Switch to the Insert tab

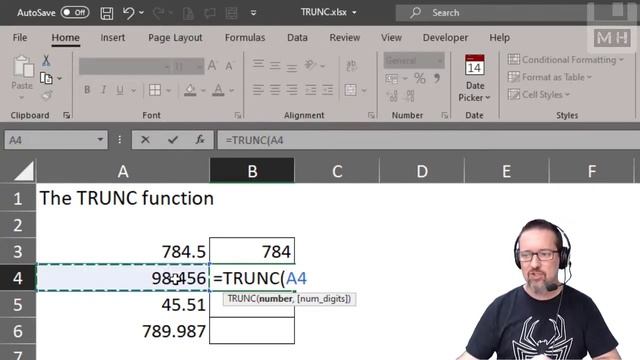pos(113,38)
